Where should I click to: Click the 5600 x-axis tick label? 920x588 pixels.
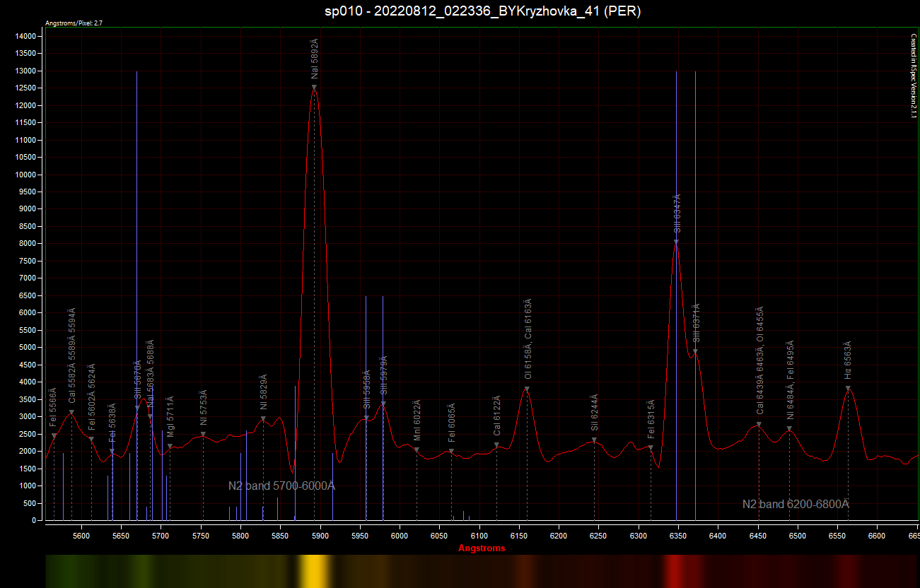[81, 536]
